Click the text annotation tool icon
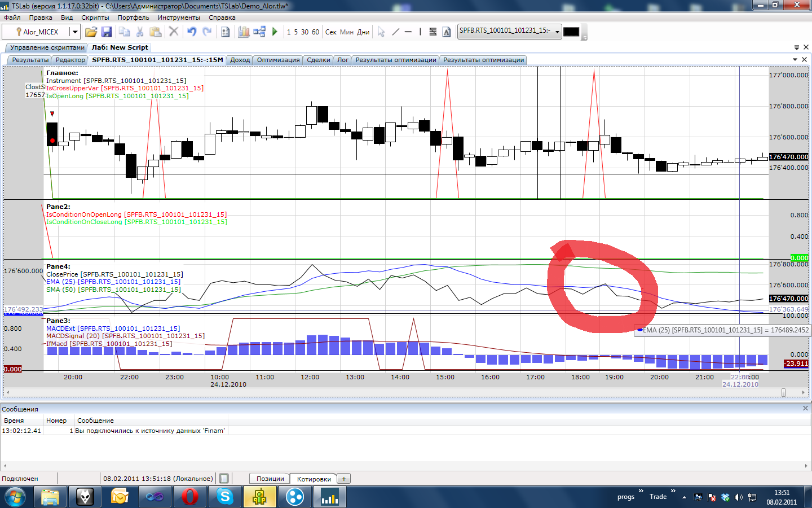Viewport: 812px width, 508px height. (447, 32)
